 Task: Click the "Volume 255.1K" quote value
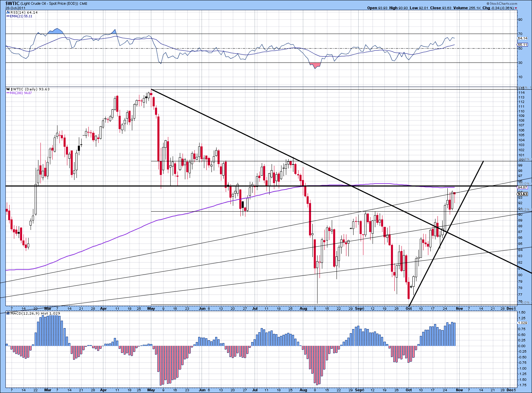coord(468,8)
